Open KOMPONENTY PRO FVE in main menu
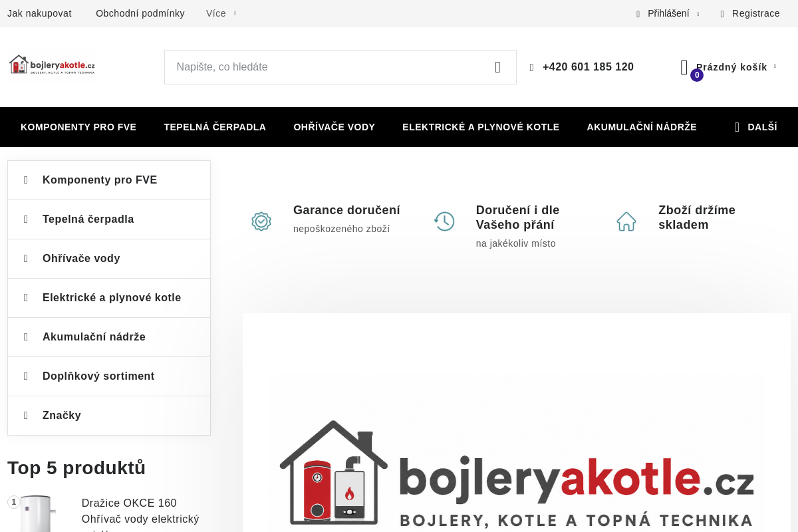 (78, 127)
